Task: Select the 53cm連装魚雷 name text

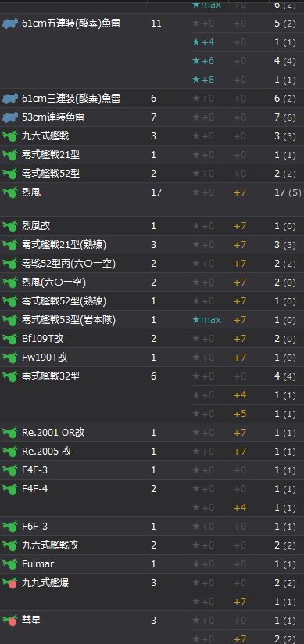Action: pos(53,117)
